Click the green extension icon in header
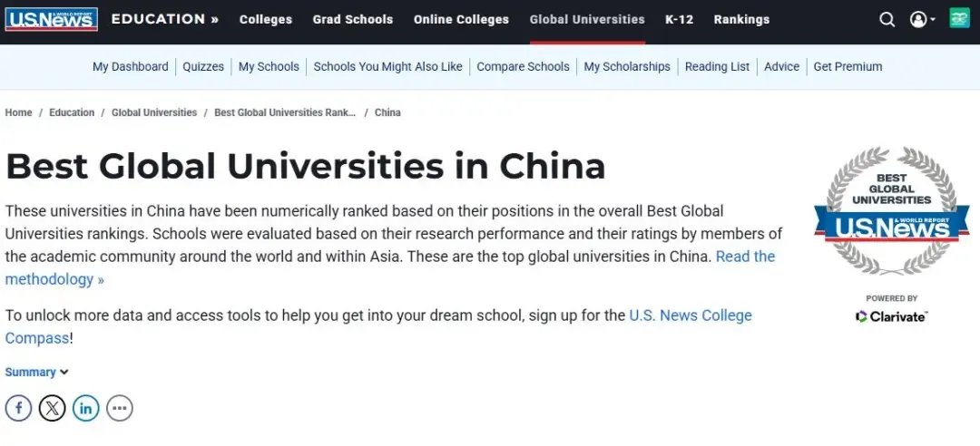Viewport: 980px width, 446px height. click(959, 18)
